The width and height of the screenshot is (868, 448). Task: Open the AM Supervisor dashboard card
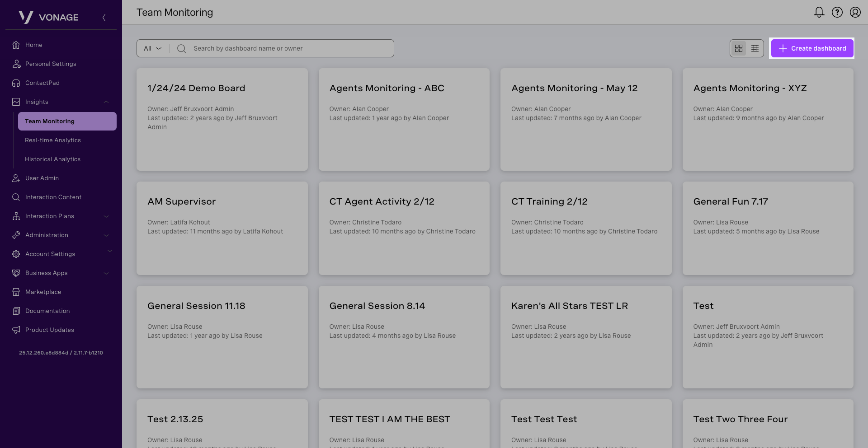click(222, 228)
